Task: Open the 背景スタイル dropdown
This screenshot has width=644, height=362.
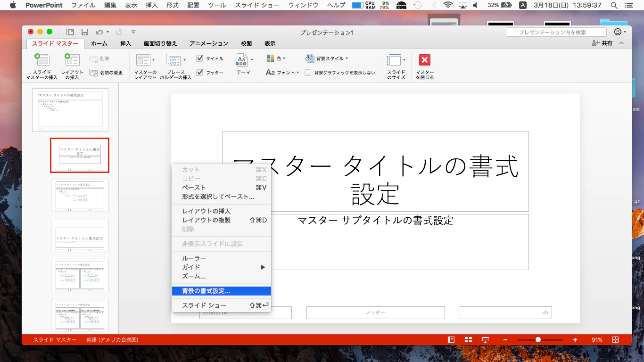Action: click(327, 58)
